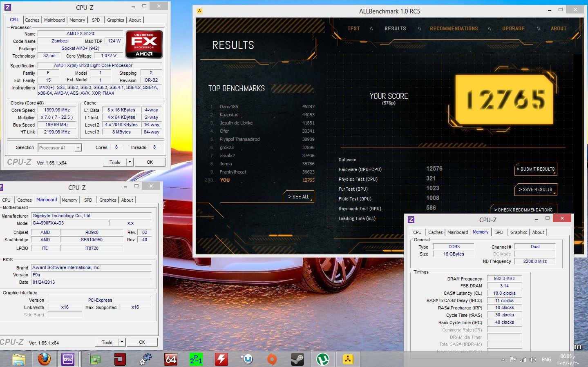Click Hardware (GPU+CPU) score 12576

pyautogui.click(x=434, y=169)
